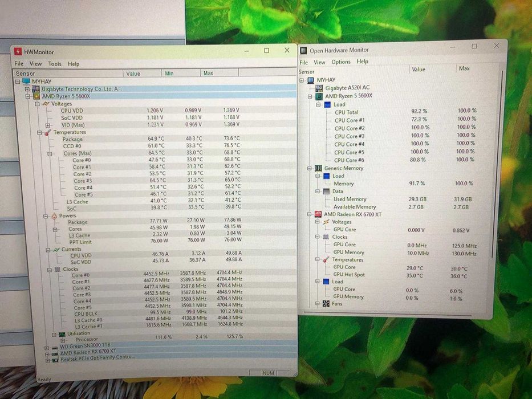
Task: Click the Utilization icon in HWMonitor
Action: pos(62,334)
